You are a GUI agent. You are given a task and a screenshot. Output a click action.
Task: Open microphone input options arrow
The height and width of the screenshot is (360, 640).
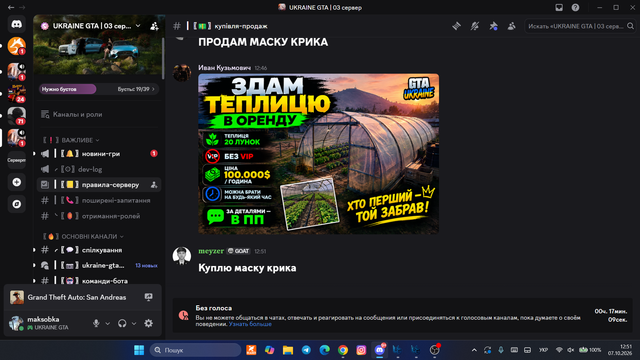pos(108,324)
